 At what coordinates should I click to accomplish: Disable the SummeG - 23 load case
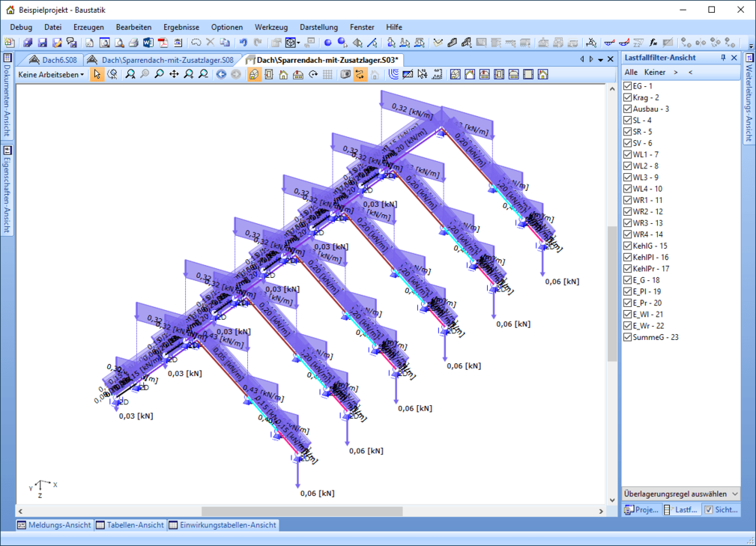tap(628, 337)
